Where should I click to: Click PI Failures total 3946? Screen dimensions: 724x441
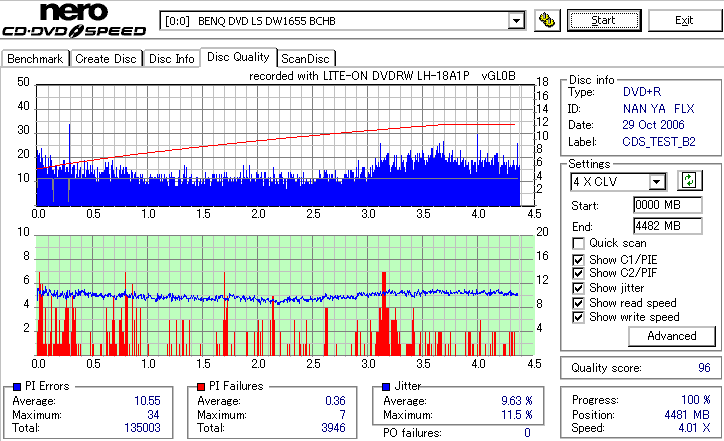[333, 428]
